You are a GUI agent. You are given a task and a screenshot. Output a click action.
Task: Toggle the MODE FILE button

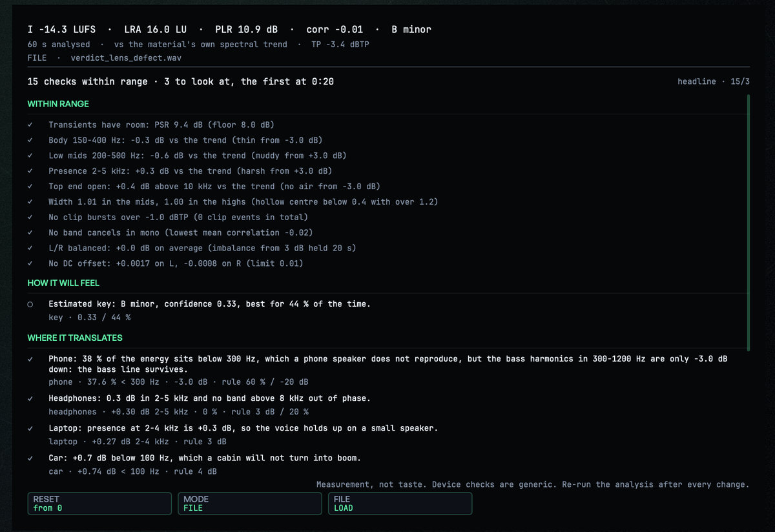(250, 504)
